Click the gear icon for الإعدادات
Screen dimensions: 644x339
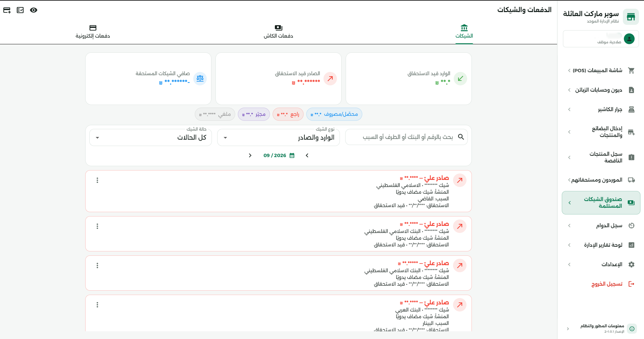click(x=631, y=264)
